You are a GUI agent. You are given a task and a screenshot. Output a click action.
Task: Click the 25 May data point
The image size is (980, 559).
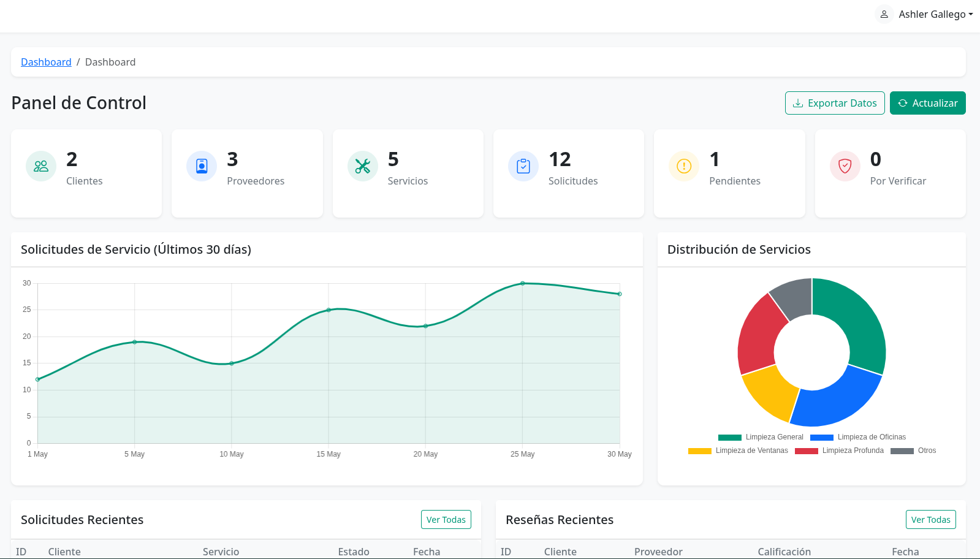pos(523,283)
